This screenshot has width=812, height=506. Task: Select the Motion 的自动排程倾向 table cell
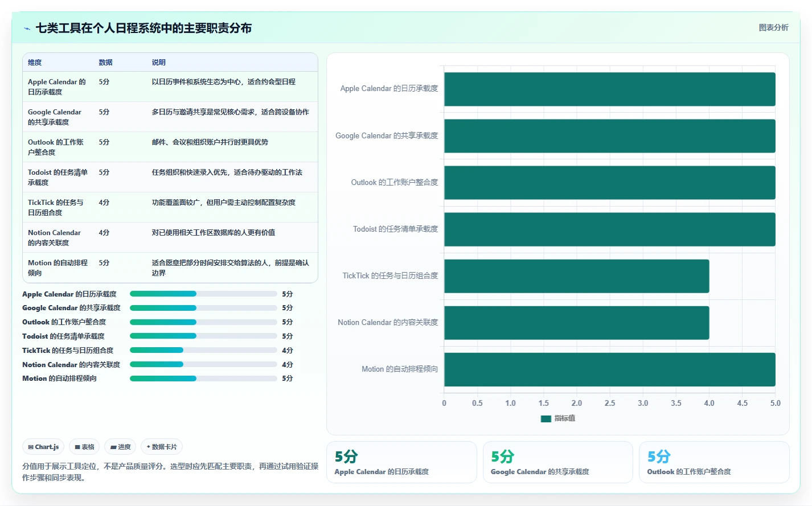click(x=58, y=268)
